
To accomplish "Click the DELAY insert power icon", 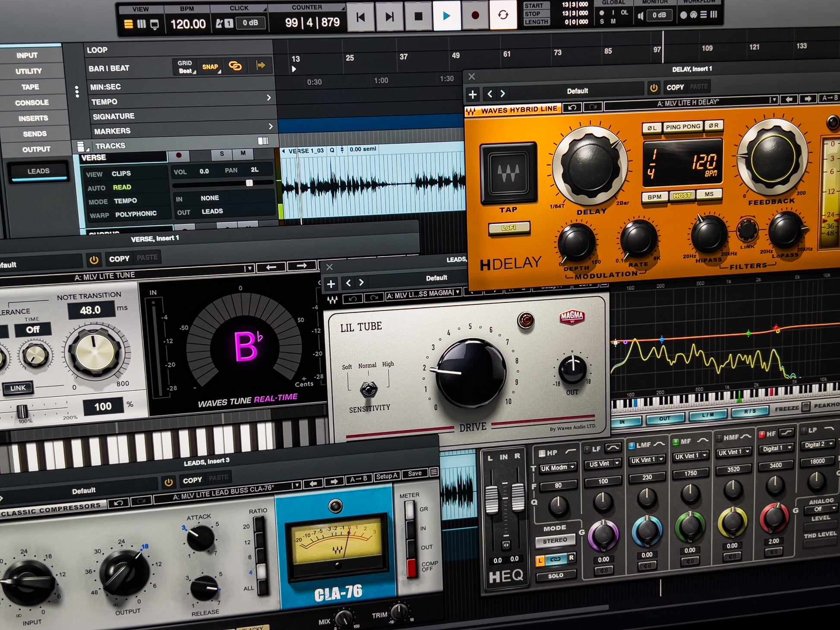I will 654,88.
